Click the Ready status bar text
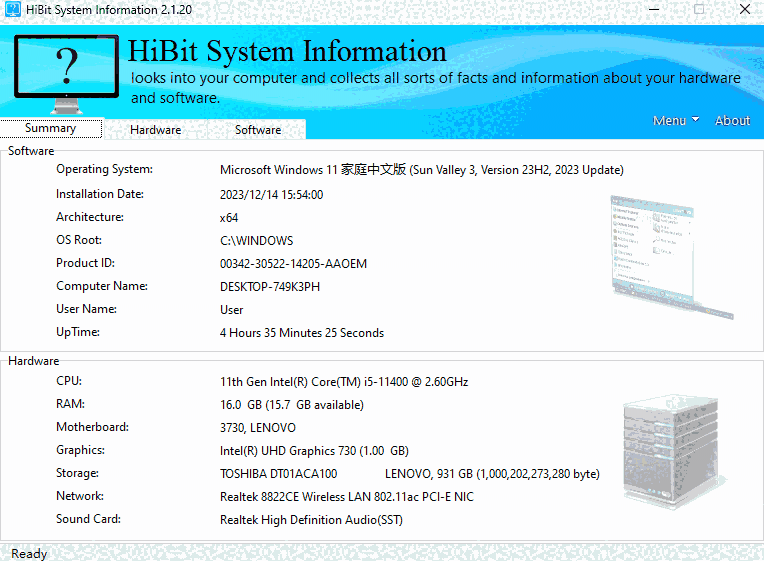Screen dimensions: 764x561 point(29,554)
